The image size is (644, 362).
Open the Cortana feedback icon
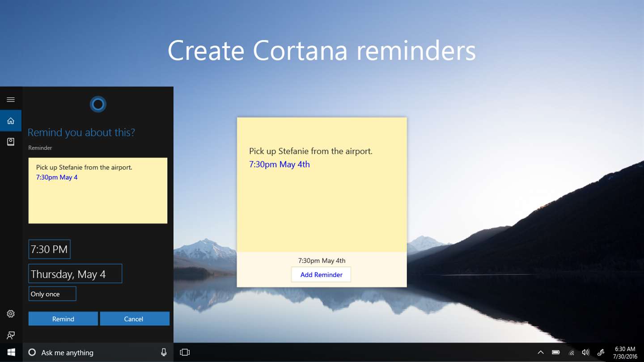pos(11,335)
